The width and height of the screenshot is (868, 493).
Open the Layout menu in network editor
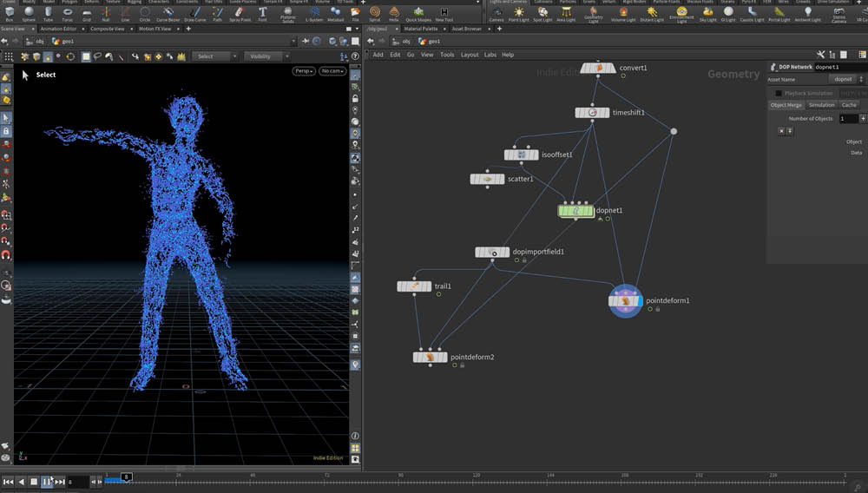click(x=469, y=55)
